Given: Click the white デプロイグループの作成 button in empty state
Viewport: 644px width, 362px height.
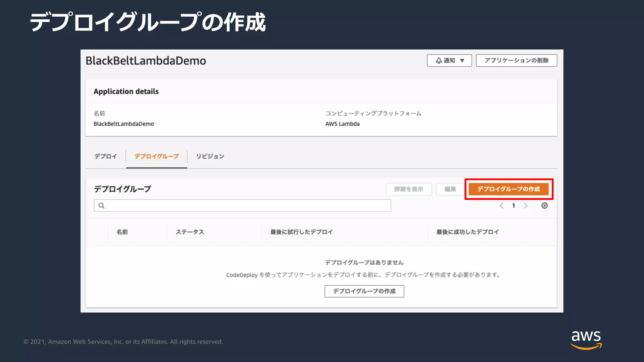Looking at the screenshot, I should [364, 291].
